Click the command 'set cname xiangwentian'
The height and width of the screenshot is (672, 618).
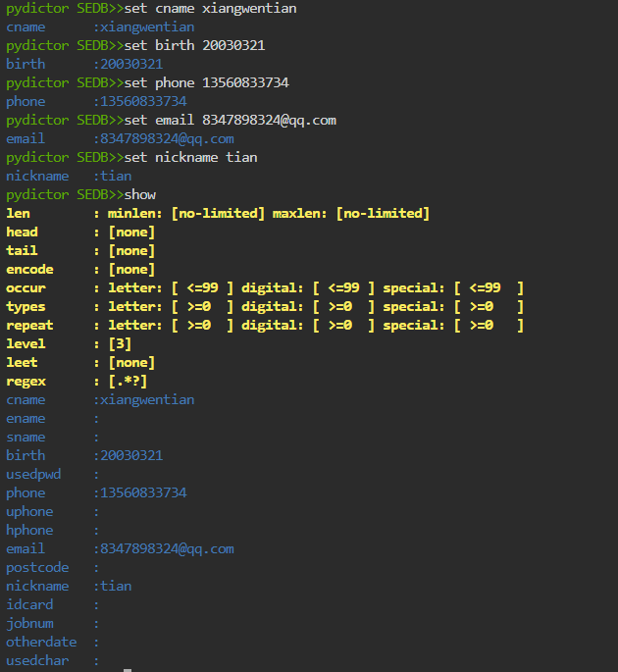coord(210,9)
